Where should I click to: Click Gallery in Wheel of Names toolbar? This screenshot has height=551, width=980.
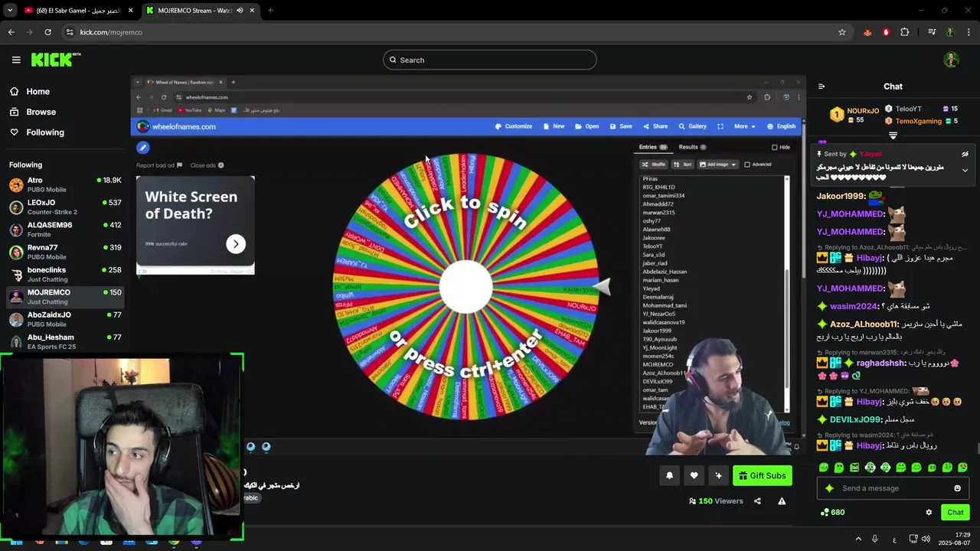(693, 126)
